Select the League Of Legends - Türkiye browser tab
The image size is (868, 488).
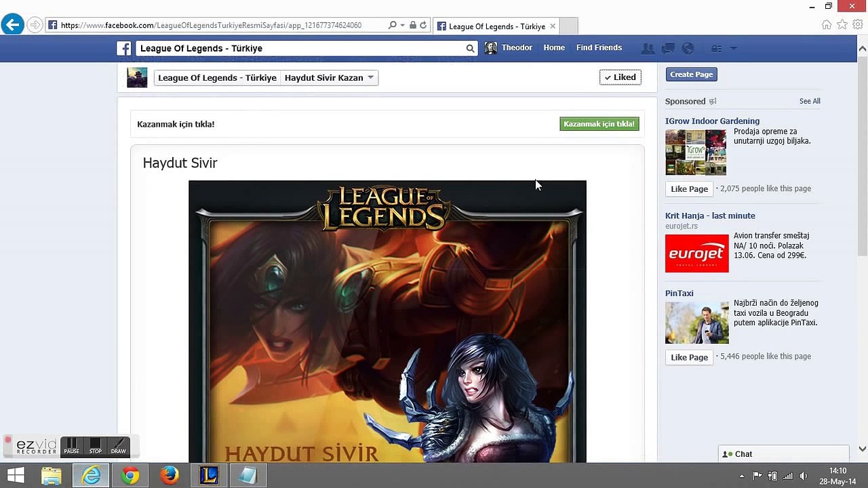[496, 26]
